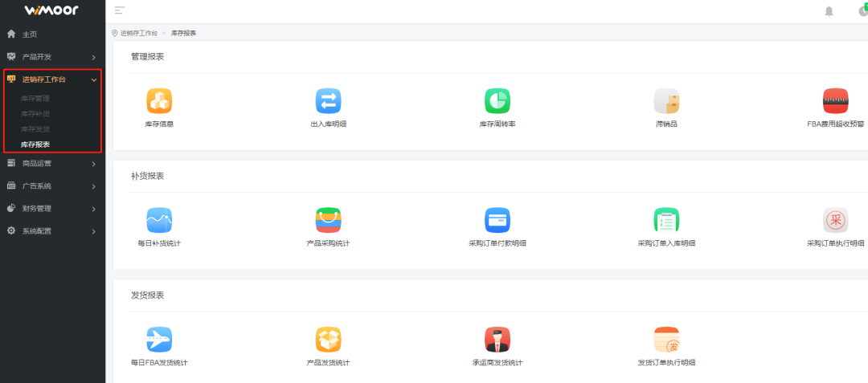Open the 采购订单执行明细 stamp icon
Image resolution: width=868 pixels, height=383 pixels.
tap(836, 221)
